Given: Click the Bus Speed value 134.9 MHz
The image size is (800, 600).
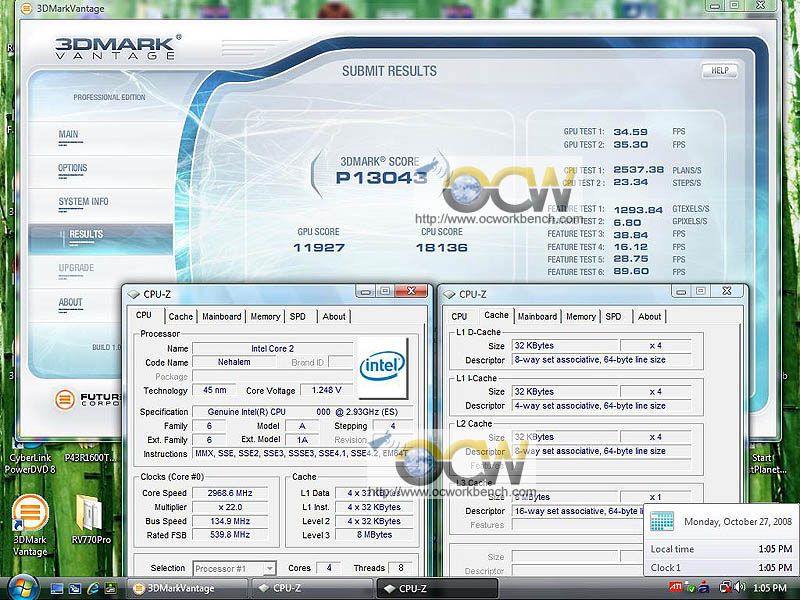Looking at the screenshot, I should 230,521.
